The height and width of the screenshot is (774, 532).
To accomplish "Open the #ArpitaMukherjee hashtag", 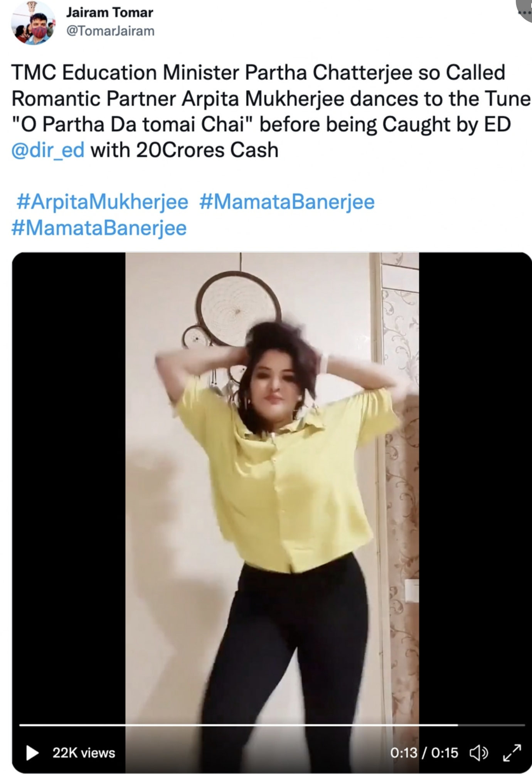I will pos(102,202).
